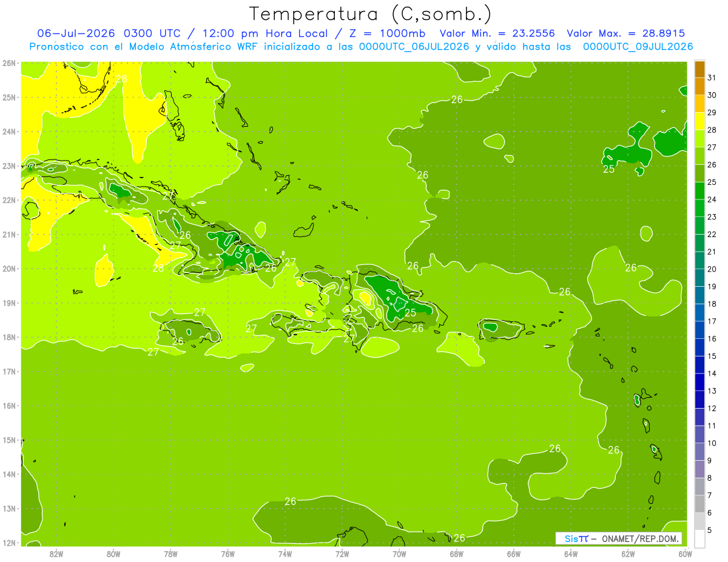Click the '78W' longitude axis label
The image size is (728, 562).
pyautogui.click(x=170, y=554)
